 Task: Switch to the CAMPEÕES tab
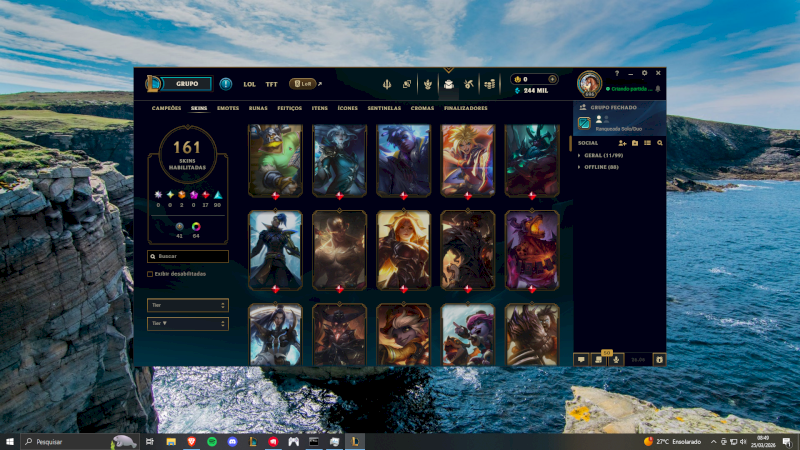tap(166, 108)
